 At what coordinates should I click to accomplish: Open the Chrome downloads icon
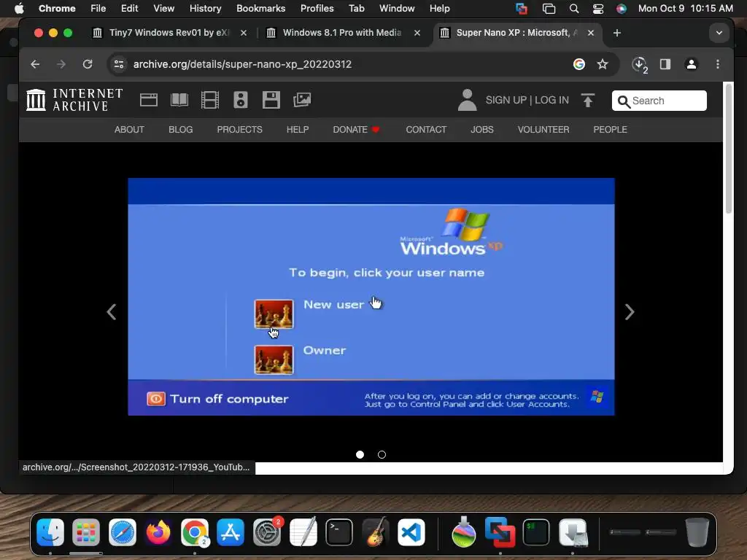[x=639, y=64]
